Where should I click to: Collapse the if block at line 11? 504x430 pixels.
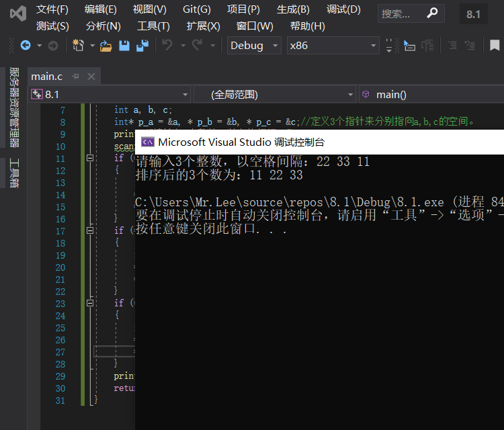90,158
